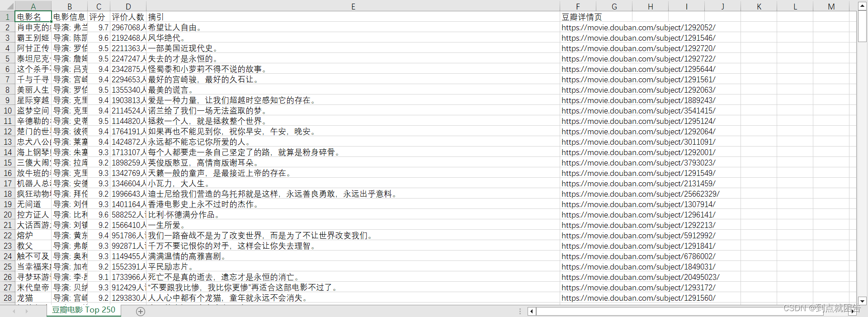Select the 电影名 header cell

click(x=33, y=17)
